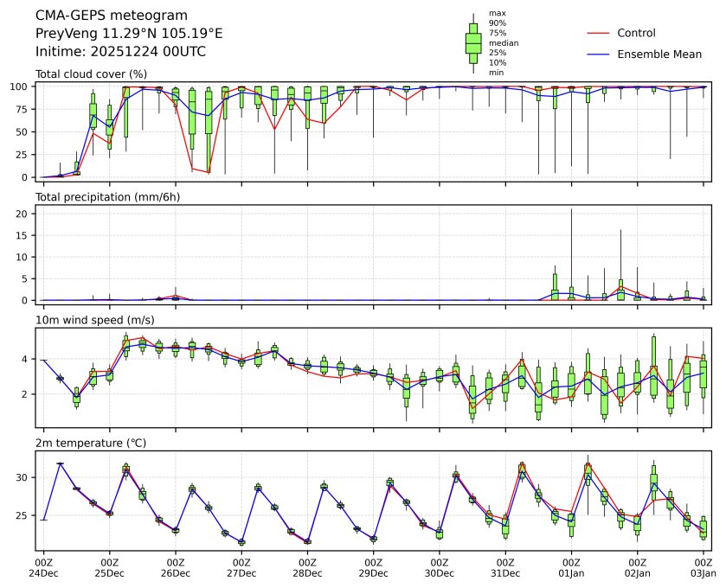Screen dimensions: 726x588
Task: Select the "10m wind speed (m/s)" panel title
Action: pyautogui.click(x=90, y=320)
